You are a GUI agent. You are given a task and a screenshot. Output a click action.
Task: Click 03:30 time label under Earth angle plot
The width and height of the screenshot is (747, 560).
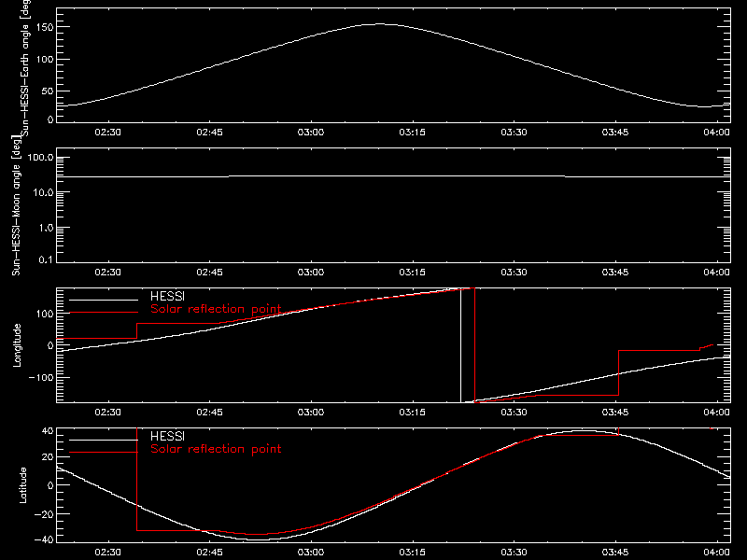pyautogui.click(x=514, y=133)
